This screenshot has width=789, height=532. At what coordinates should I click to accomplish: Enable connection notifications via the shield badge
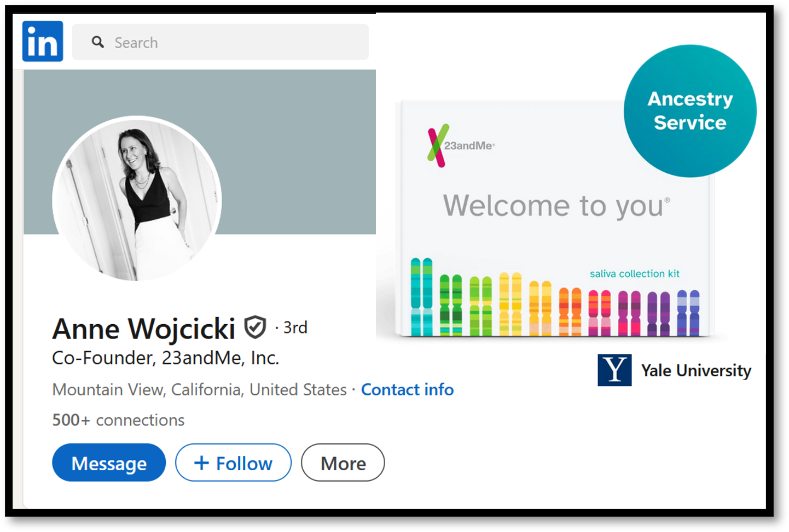click(x=255, y=326)
